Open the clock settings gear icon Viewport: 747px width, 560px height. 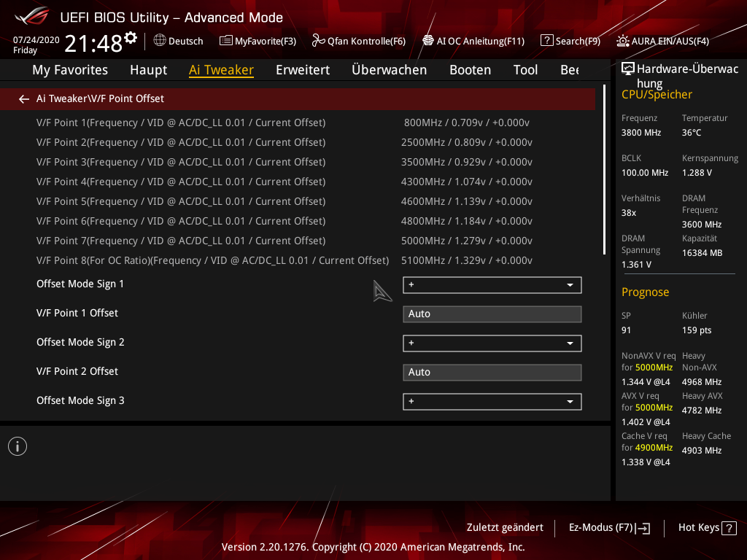pos(131,37)
